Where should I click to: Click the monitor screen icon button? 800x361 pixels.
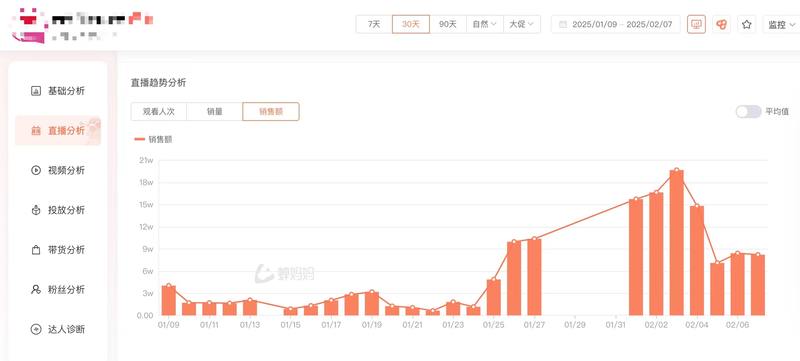click(696, 24)
